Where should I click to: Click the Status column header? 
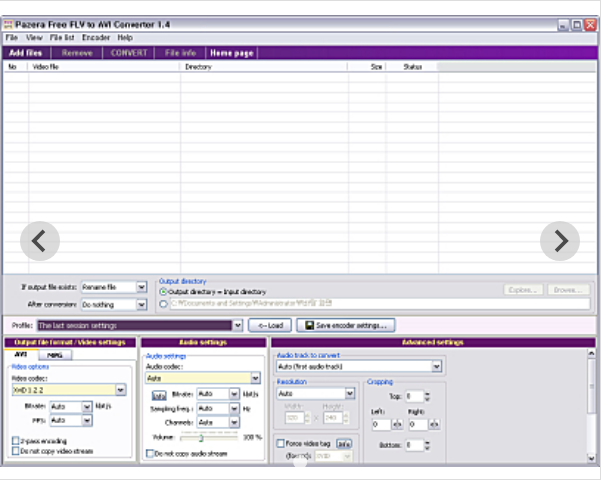click(412, 67)
